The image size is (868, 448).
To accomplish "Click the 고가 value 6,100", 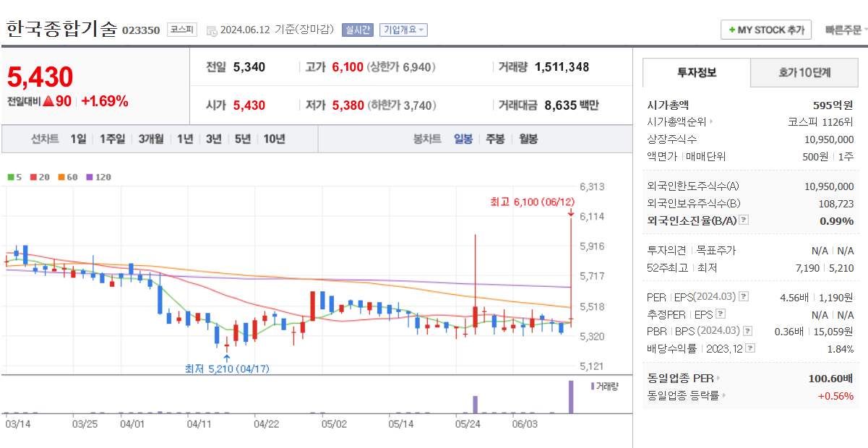I will (348, 67).
